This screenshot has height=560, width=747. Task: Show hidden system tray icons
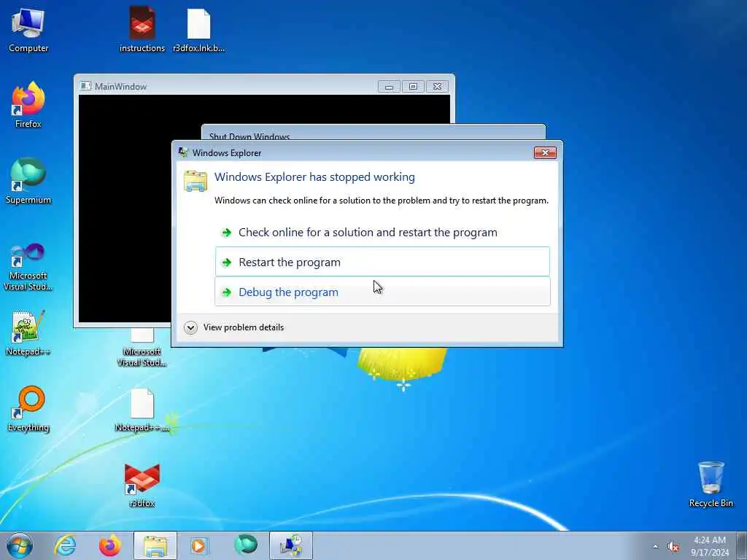[x=656, y=547]
